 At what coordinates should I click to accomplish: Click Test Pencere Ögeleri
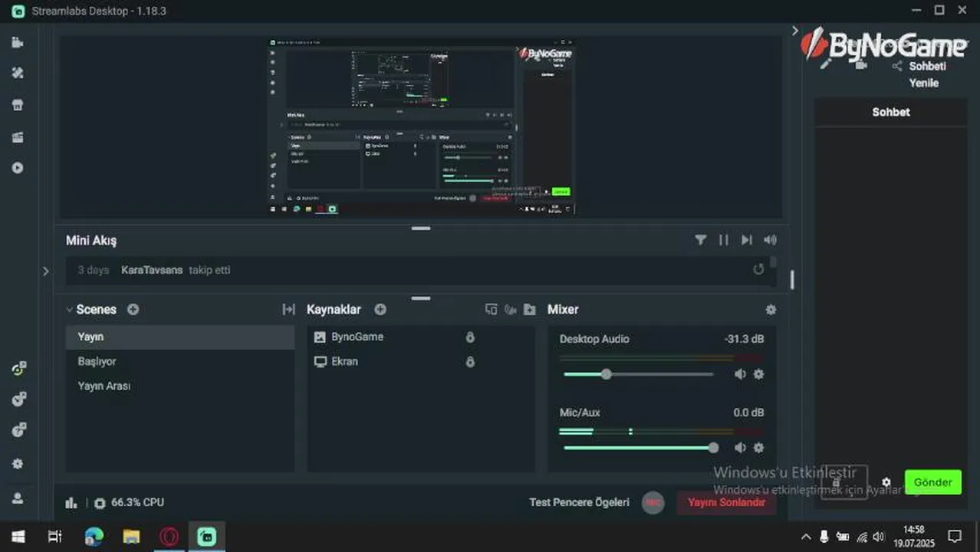(579, 502)
